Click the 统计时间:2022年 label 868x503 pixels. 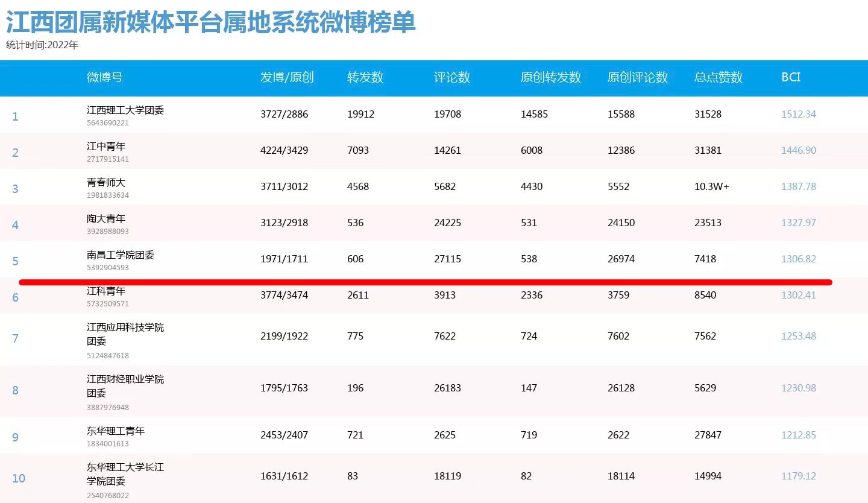(x=42, y=45)
